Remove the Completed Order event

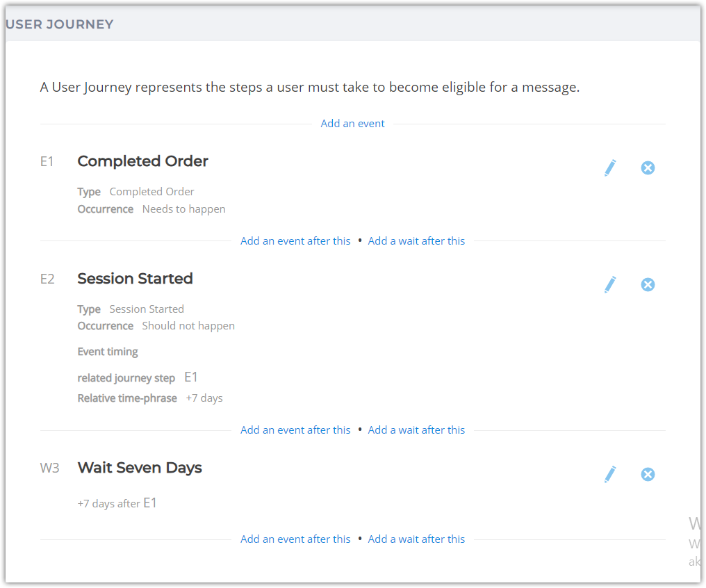pyautogui.click(x=648, y=168)
